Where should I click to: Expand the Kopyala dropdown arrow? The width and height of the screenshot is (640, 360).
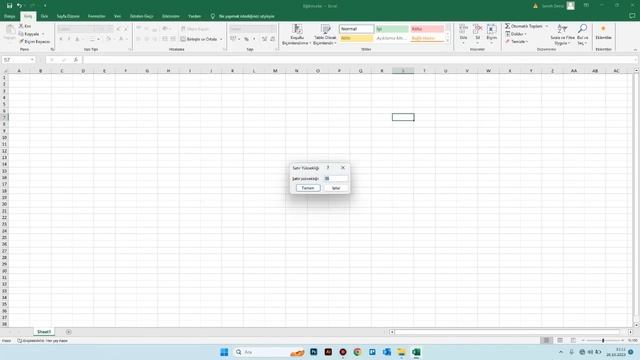tap(43, 34)
